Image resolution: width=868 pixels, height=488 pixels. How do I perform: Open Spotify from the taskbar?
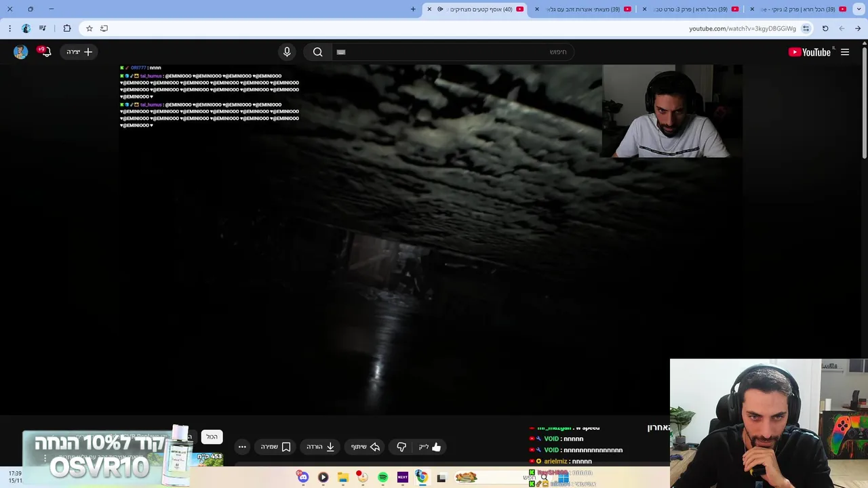click(x=382, y=477)
